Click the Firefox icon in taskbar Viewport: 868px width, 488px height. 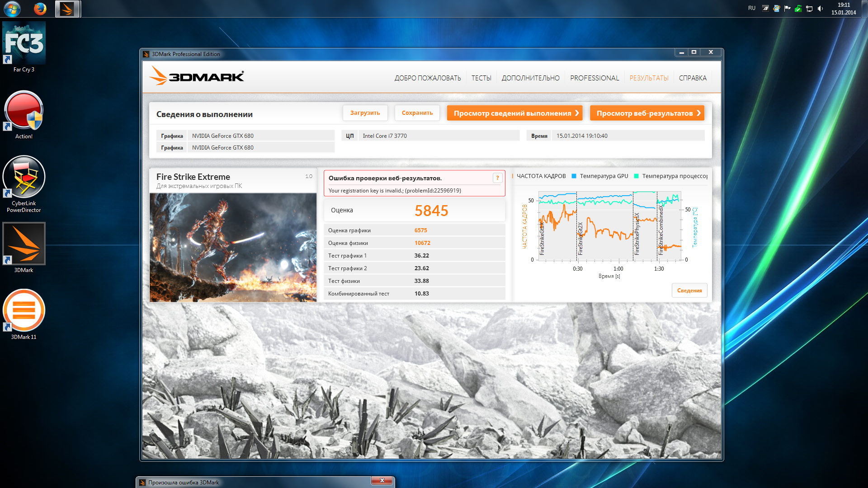coord(40,9)
